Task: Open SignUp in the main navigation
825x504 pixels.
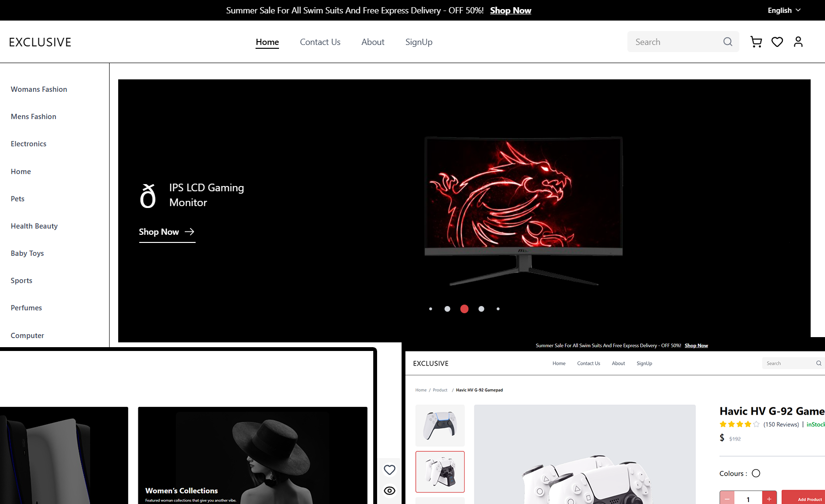Action: pos(419,42)
